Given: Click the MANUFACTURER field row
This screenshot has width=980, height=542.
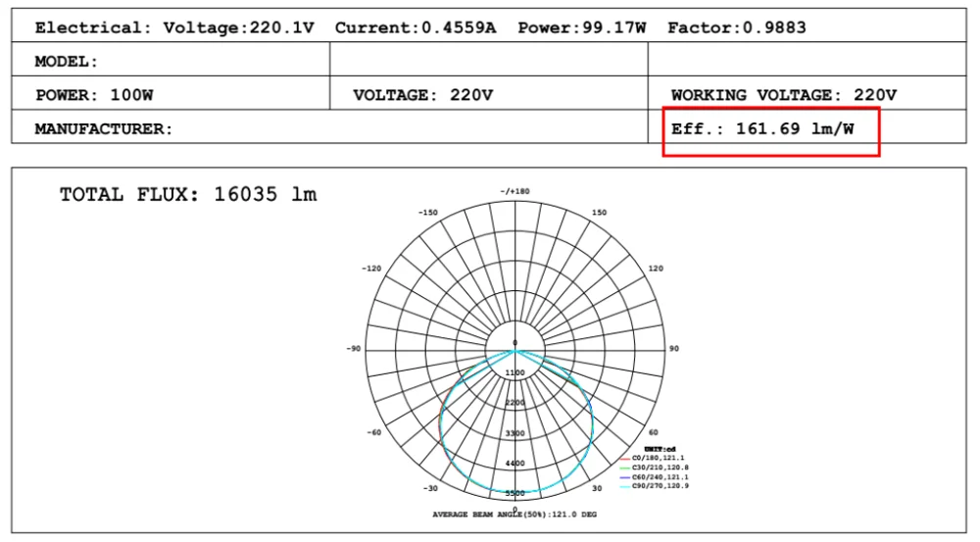Looking at the screenshot, I should point(104,128).
